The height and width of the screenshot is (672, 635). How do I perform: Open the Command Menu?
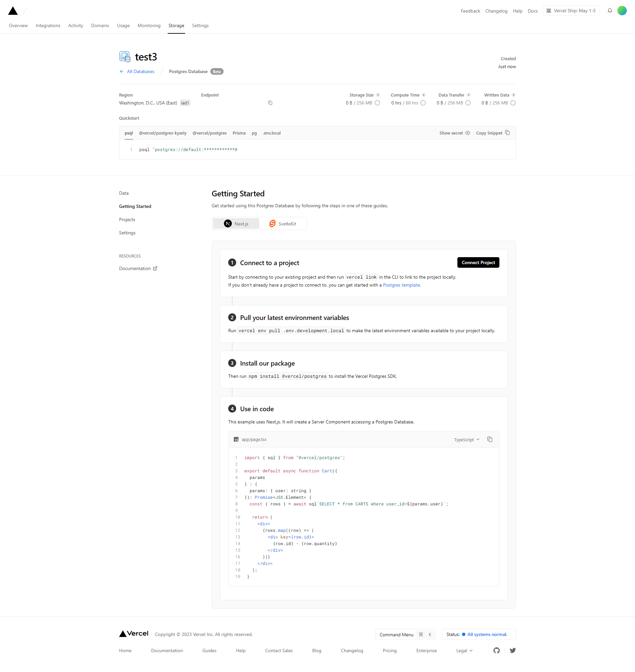405,634
